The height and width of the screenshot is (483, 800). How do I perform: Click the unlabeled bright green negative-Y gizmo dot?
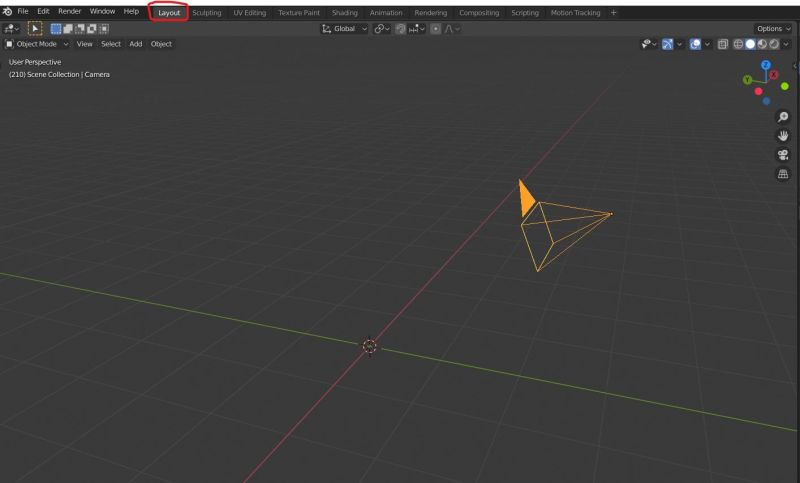click(785, 86)
